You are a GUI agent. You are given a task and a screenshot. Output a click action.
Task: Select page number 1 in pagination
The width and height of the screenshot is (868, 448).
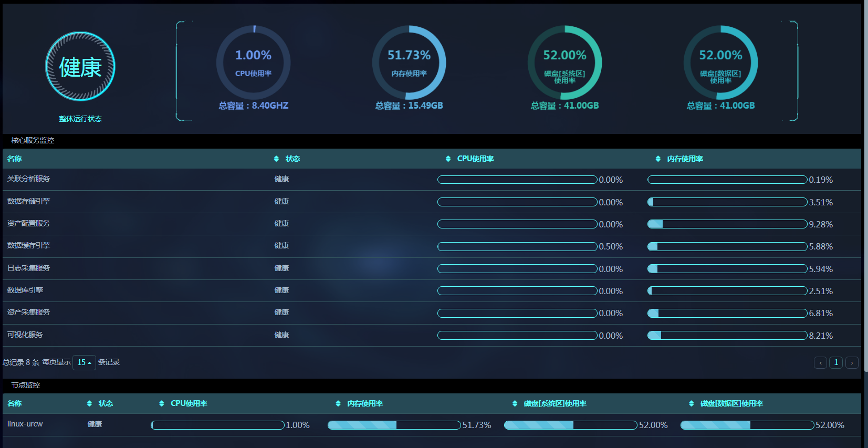click(836, 362)
